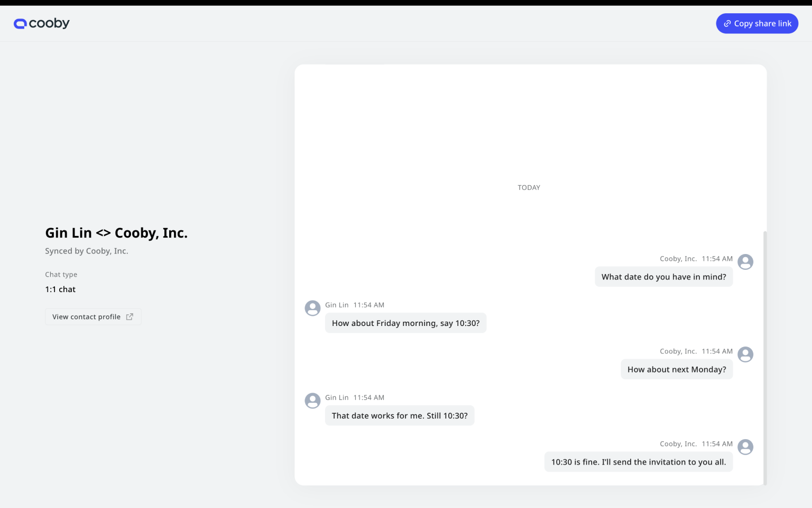Click the chat panel scrollbar
Screen dimensions: 812x508
pos(765,358)
